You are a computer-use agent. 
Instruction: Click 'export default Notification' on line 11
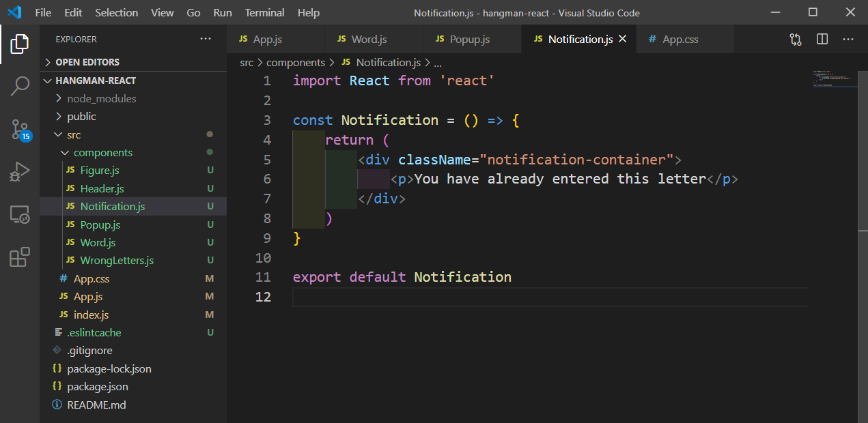(402, 277)
